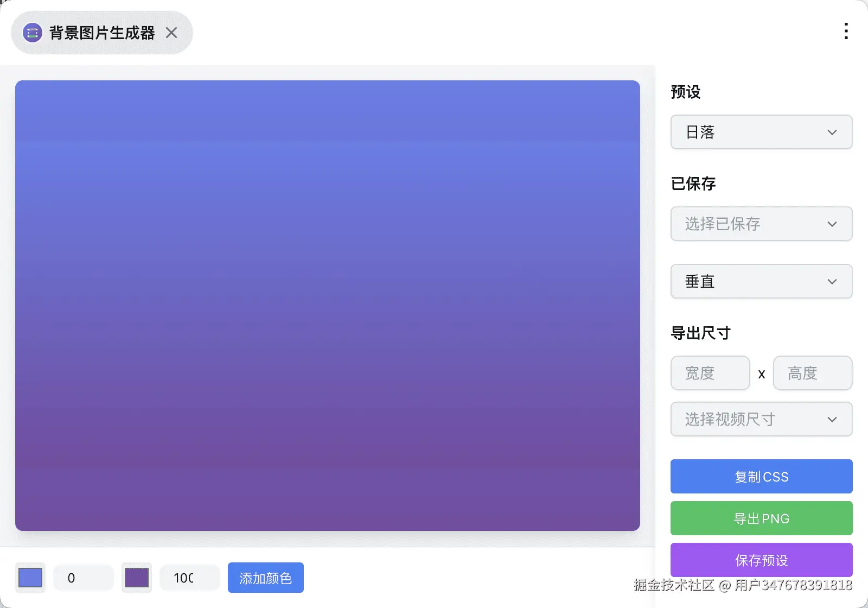Click the 保存预设 button
868x608 pixels.
761,560
